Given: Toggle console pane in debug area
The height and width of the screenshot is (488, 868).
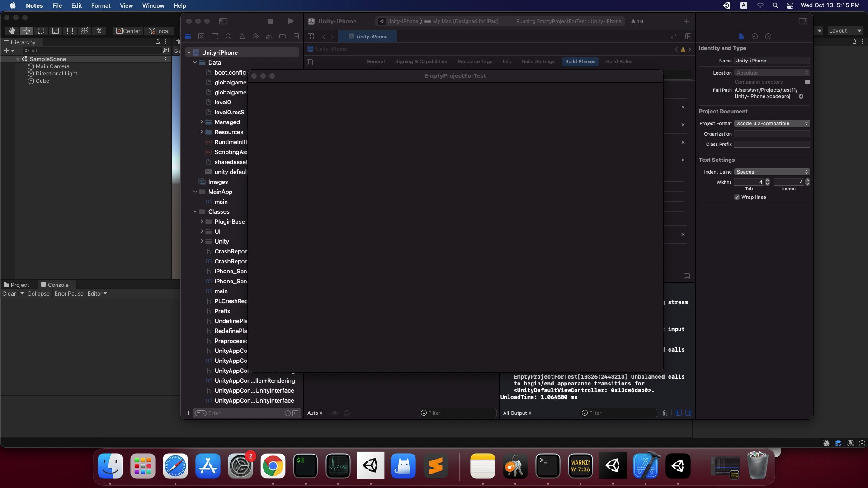Looking at the screenshot, I should pyautogui.click(x=688, y=413).
